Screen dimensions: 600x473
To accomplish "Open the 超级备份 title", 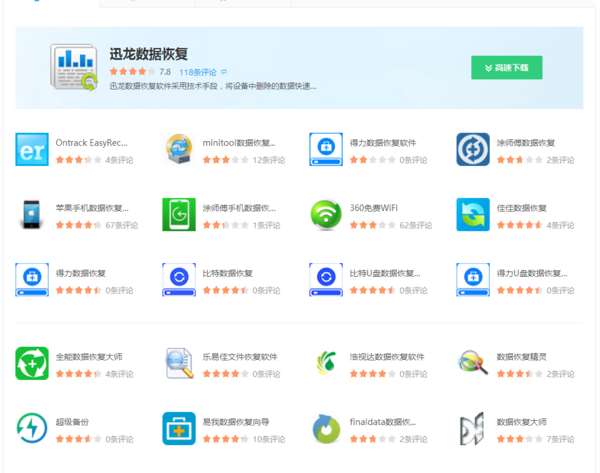I will point(72,422).
